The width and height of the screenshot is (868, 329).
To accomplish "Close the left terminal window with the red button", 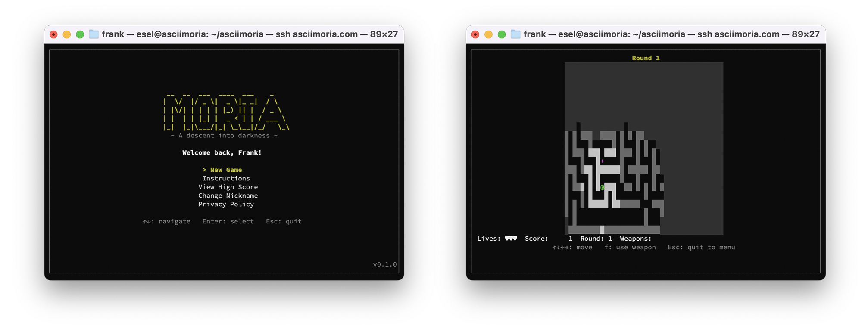I will click(53, 34).
